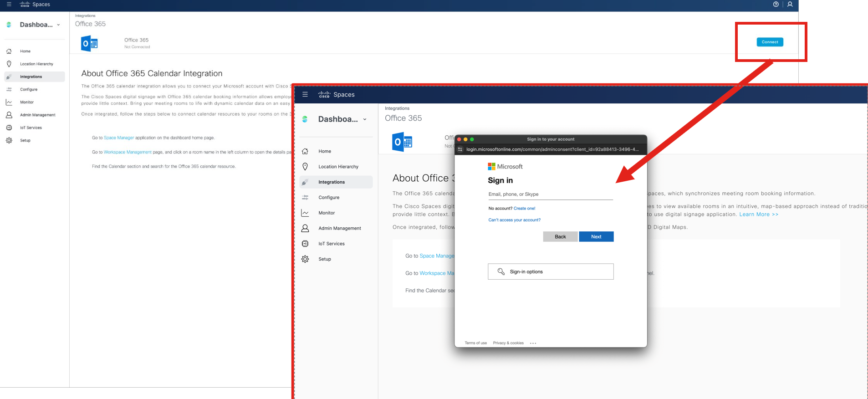Click the Admin Management person icon
868x399 pixels.
(305, 228)
